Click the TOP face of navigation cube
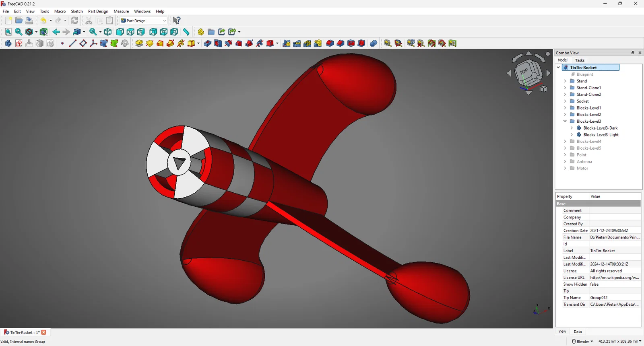Screen dimensions: 644x346 (x=524, y=72)
